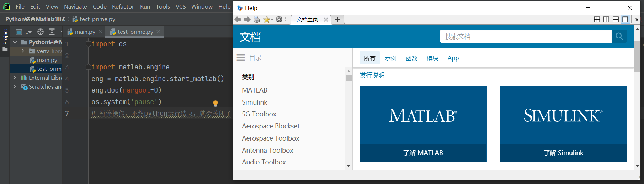Open Help preferences gear icon
644x184 pixels.
(x=279, y=20)
